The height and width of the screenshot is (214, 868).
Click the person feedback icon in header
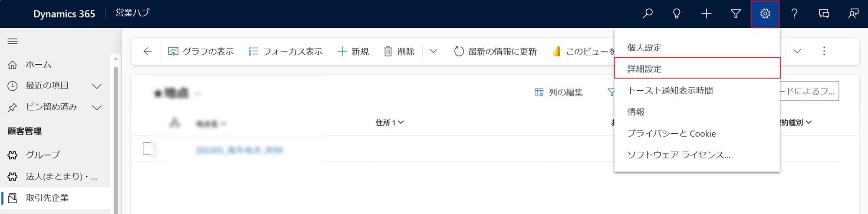coord(853,13)
